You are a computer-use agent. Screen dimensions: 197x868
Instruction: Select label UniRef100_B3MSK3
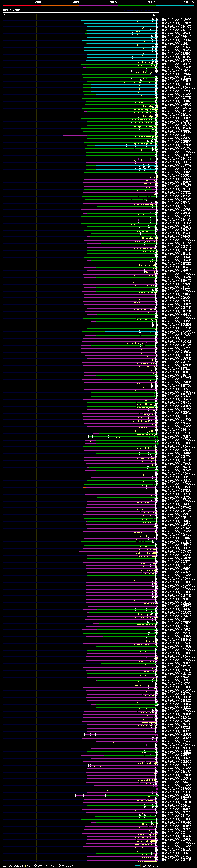176,422
